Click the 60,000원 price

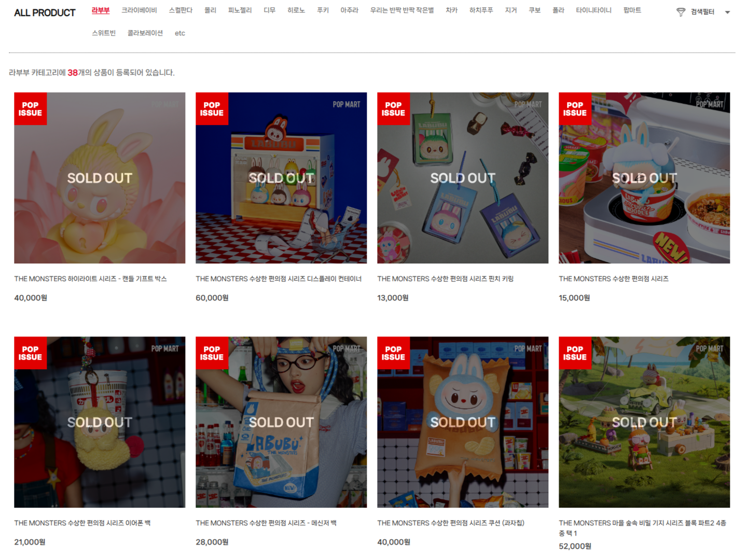coord(212,298)
